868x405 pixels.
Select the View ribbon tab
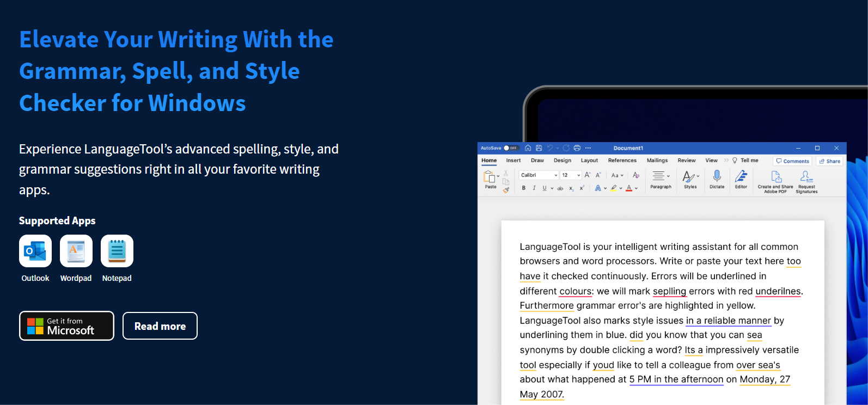coord(712,161)
